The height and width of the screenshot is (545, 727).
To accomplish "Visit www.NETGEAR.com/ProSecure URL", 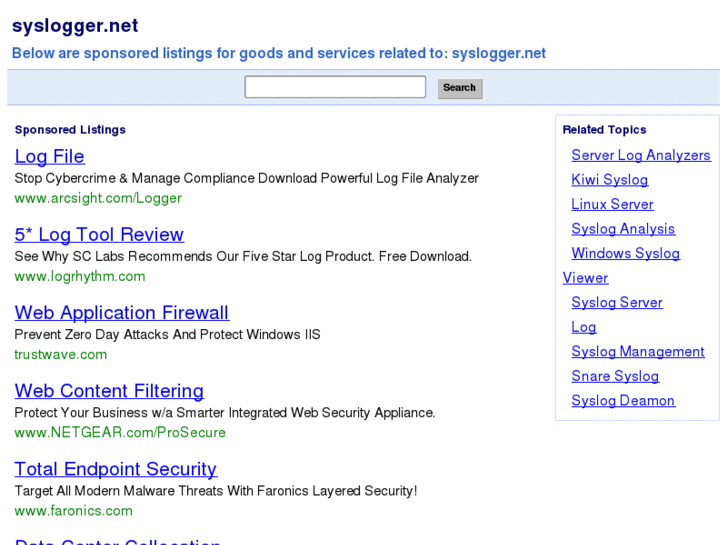I will tap(120, 433).
